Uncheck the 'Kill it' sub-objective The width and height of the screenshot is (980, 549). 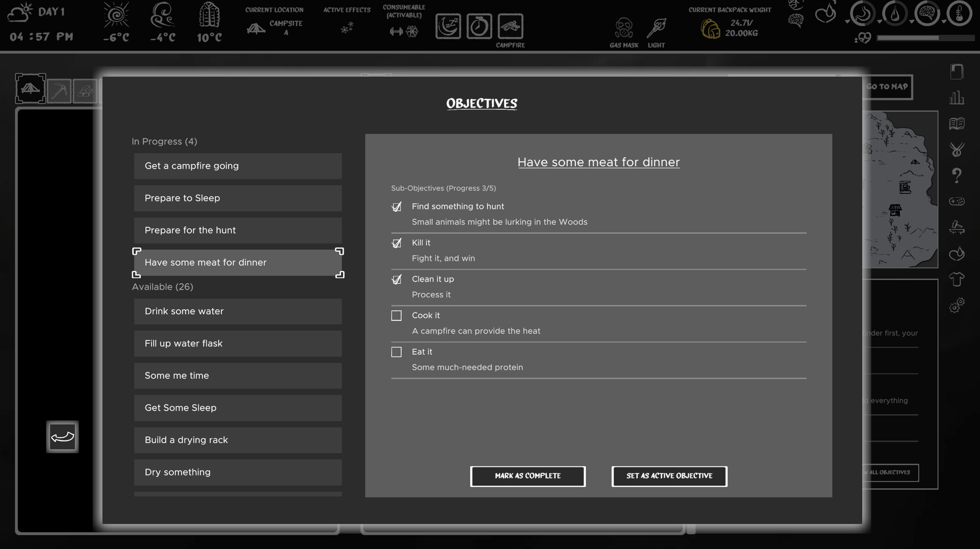coord(397,243)
